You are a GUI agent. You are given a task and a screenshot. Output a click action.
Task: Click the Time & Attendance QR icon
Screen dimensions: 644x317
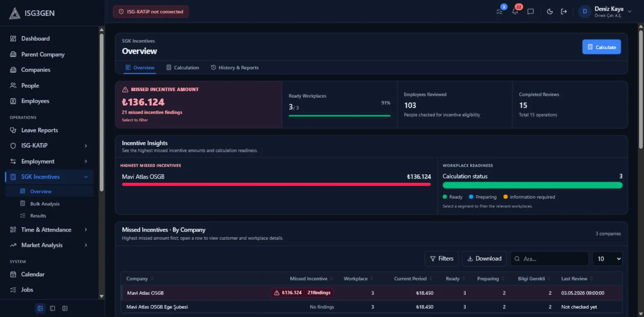(x=13, y=230)
